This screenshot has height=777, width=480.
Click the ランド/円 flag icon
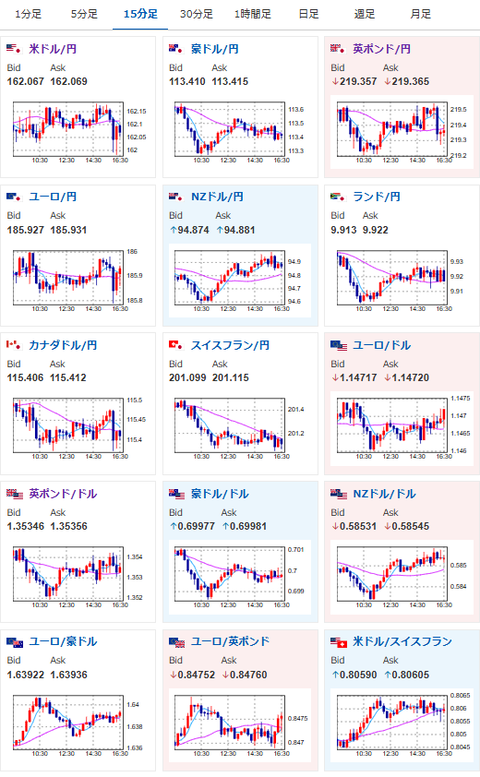[338, 197]
